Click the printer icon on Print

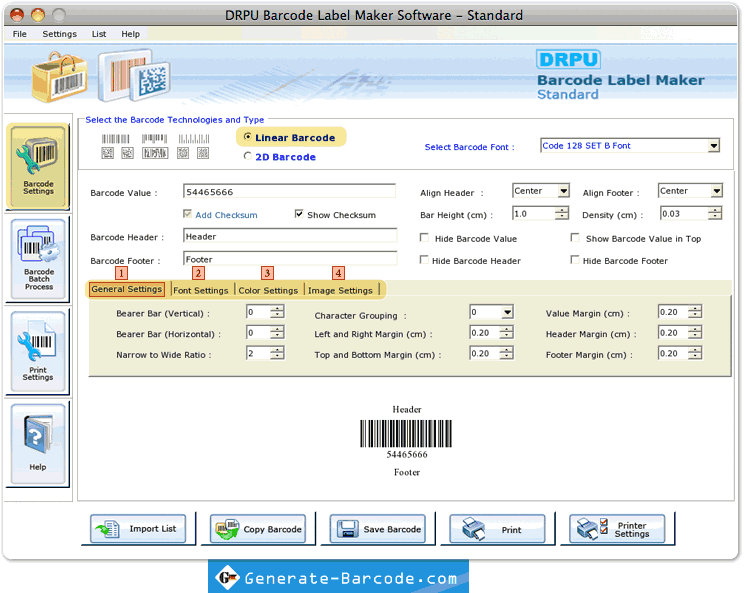(x=473, y=529)
